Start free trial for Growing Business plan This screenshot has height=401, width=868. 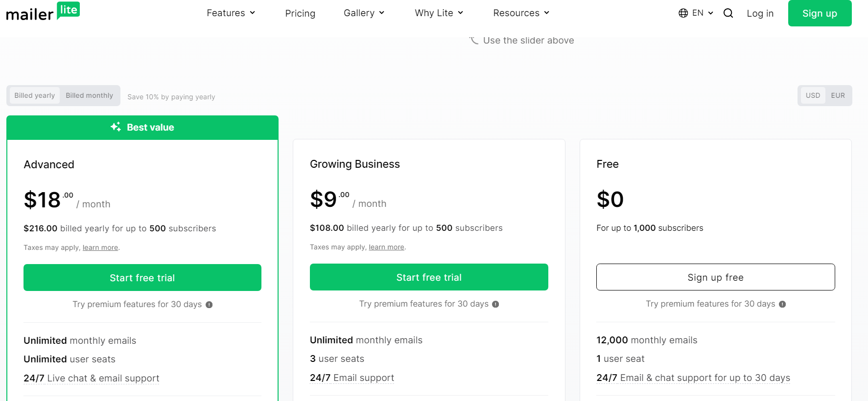click(429, 277)
